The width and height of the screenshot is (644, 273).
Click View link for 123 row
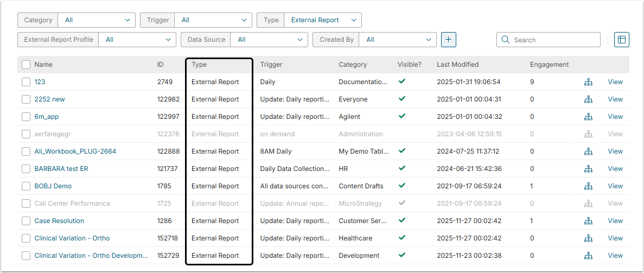tap(615, 82)
